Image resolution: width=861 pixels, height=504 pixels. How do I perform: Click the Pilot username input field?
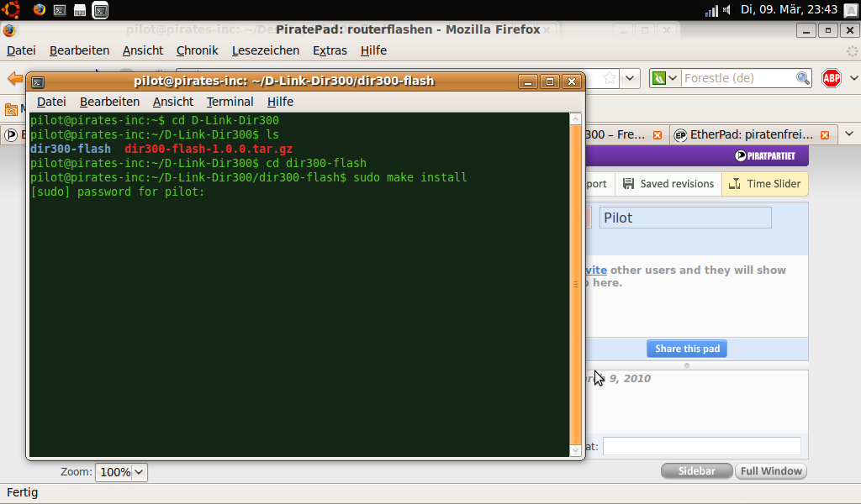click(x=684, y=218)
